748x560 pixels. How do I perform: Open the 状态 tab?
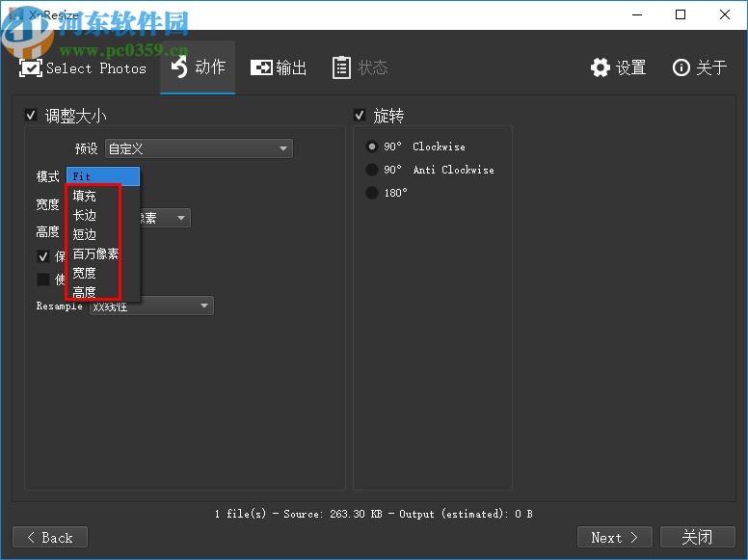361,67
